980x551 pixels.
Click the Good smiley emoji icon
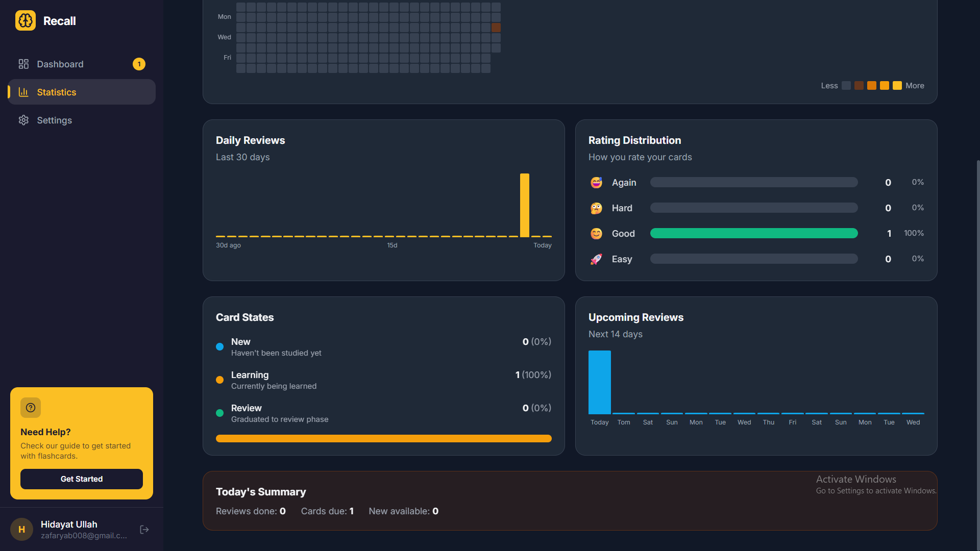click(596, 234)
